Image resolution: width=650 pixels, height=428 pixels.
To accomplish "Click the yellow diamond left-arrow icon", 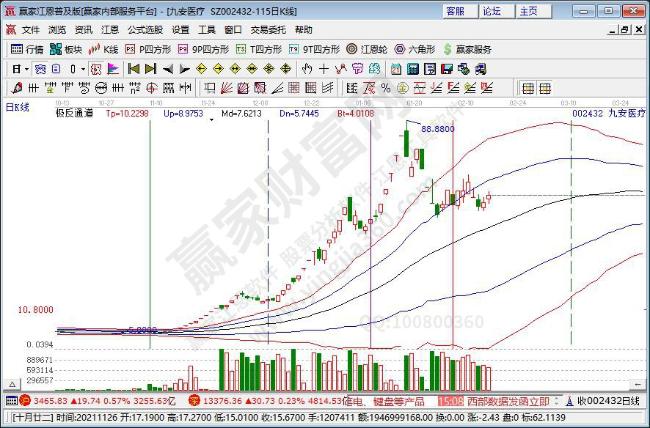I will point(201,69).
